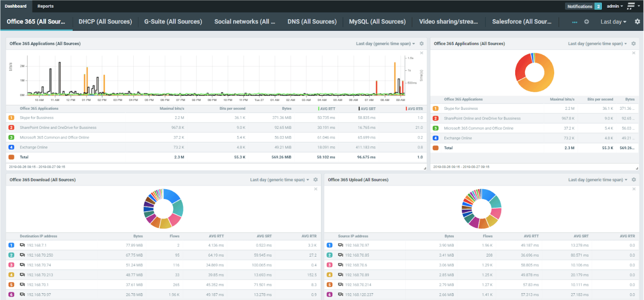644x300 pixels.
Task: Open settings gear of Office 365 Download widget
Action: tap(316, 180)
